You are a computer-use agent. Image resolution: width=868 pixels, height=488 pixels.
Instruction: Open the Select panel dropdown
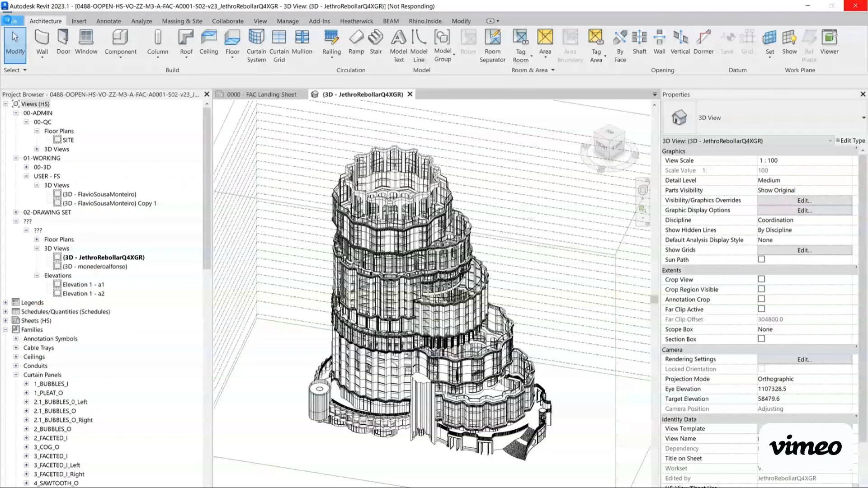click(x=25, y=70)
